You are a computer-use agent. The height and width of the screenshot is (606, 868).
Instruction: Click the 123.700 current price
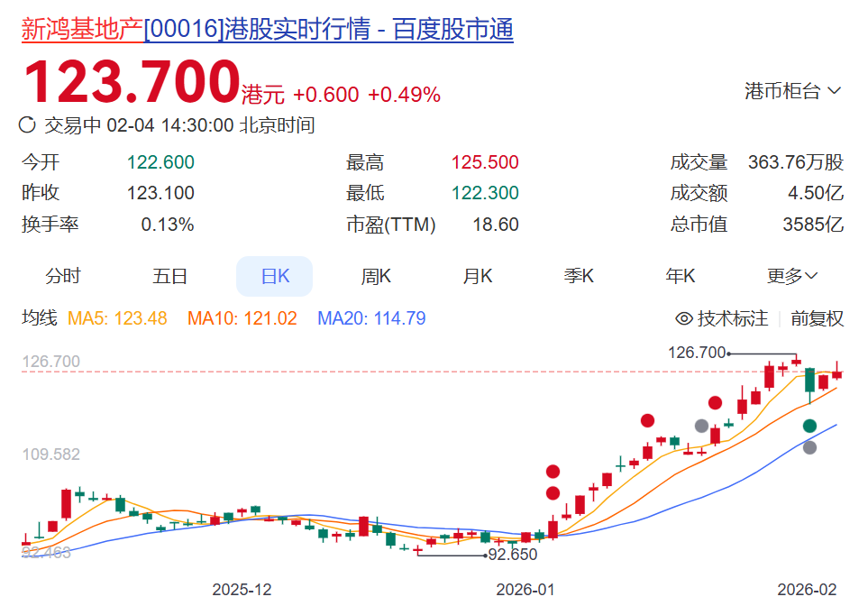(132, 82)
